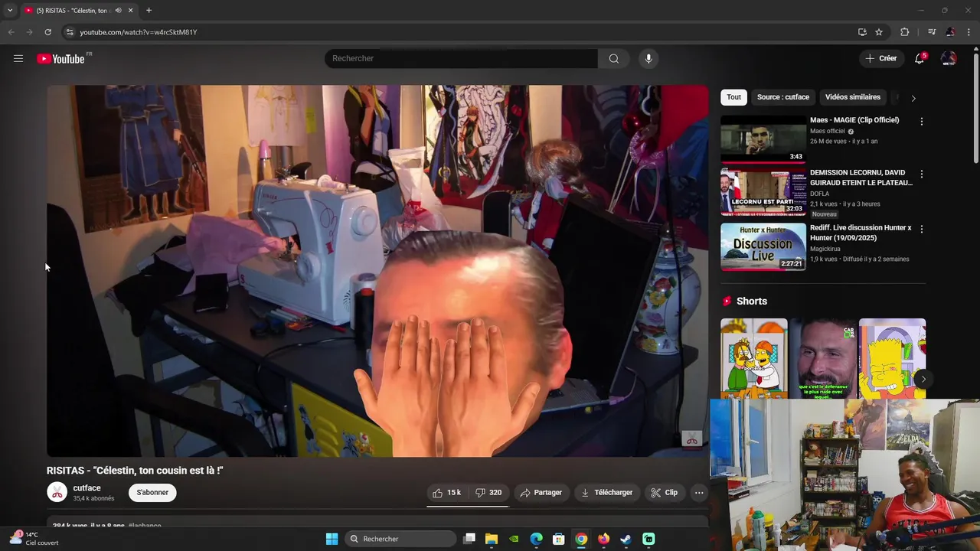Mute the tab using the speaker icon

[118, 11]
